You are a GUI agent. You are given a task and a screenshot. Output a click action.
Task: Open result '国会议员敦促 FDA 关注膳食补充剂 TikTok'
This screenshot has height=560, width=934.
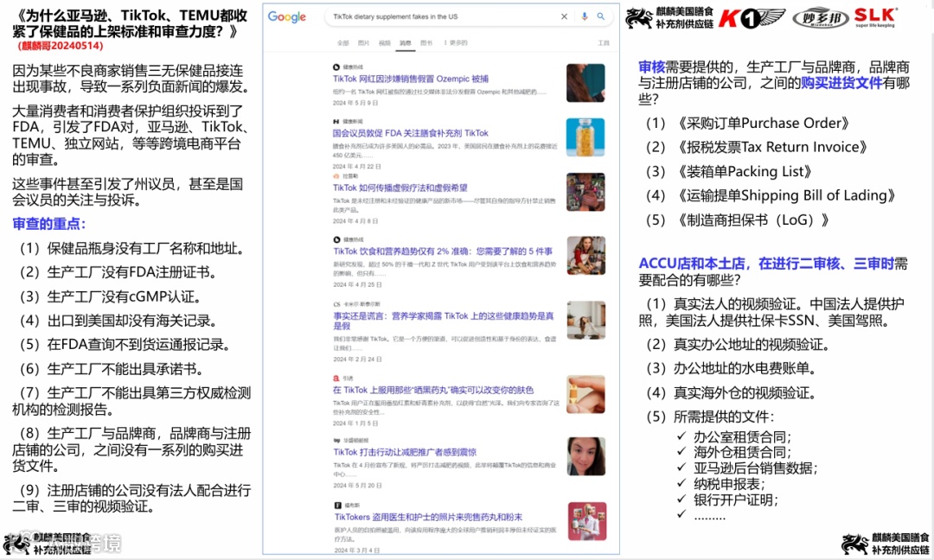[x=411, y=133]
